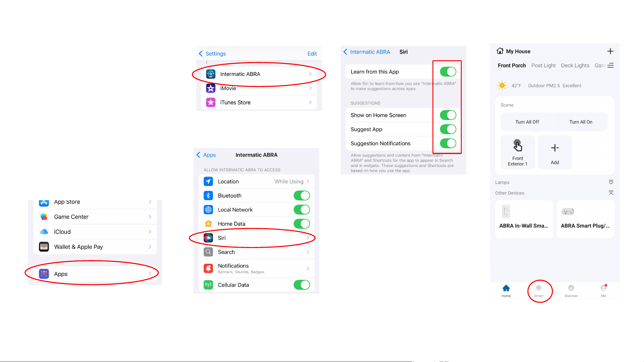Expand the Lamps section
644x362 pixels.
point(611,182)
